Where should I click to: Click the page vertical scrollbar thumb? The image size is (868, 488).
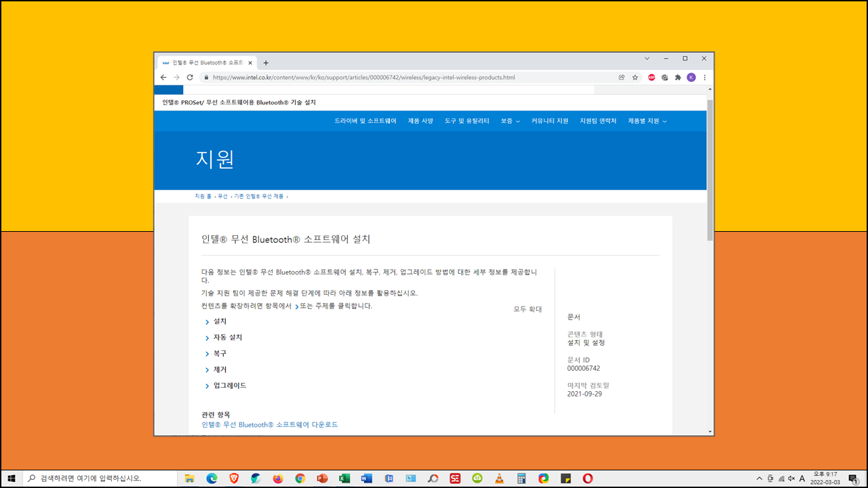point(710,169)
